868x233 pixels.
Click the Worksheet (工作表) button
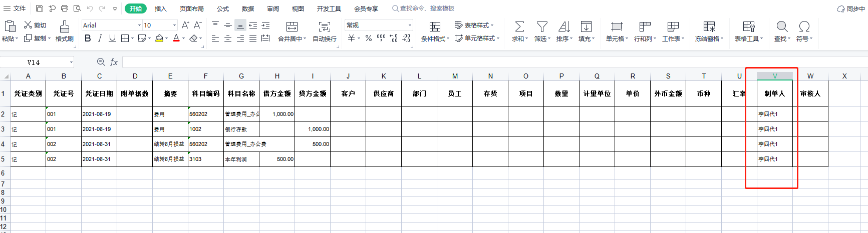pyautogui.click(x=673, y=31)
